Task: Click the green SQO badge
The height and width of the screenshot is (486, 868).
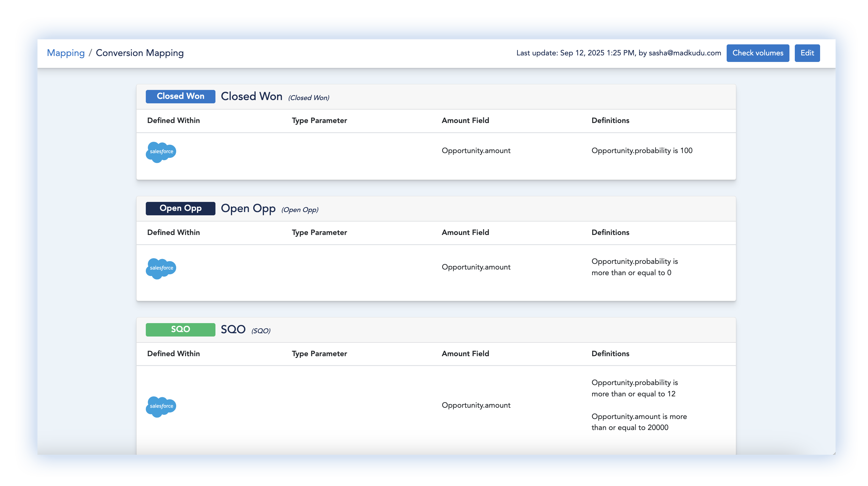Action: tap(180, 329)
